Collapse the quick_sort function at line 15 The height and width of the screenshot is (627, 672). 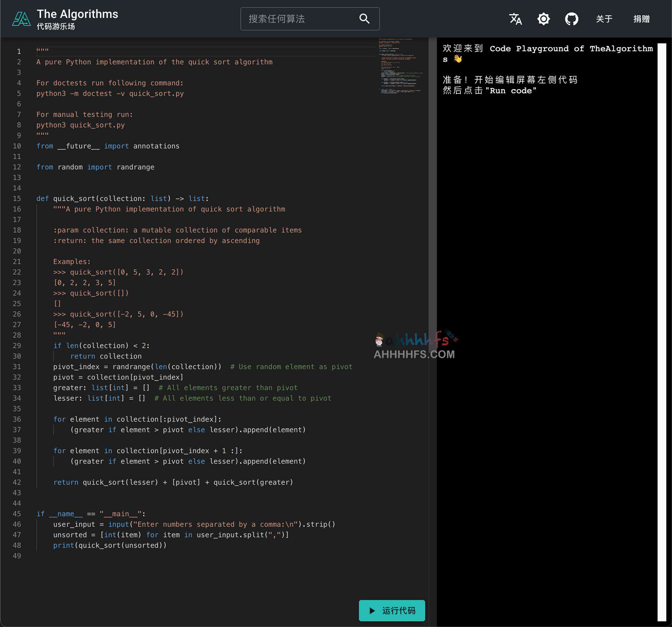coord(29,199)
